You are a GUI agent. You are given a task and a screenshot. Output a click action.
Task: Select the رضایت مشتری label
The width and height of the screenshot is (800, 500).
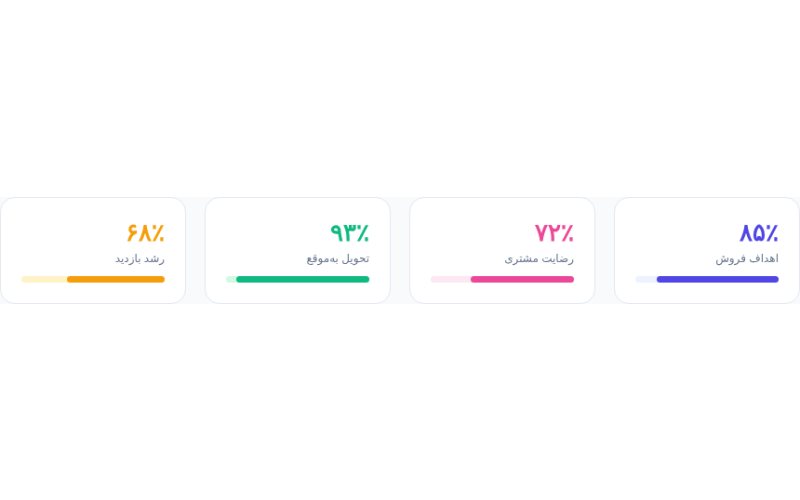click(539, 259)
